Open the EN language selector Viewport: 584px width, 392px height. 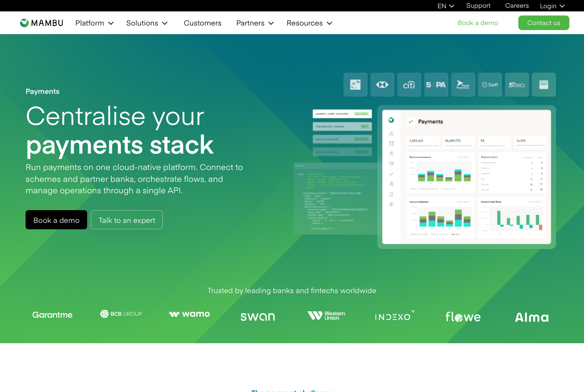pos(446,6)
